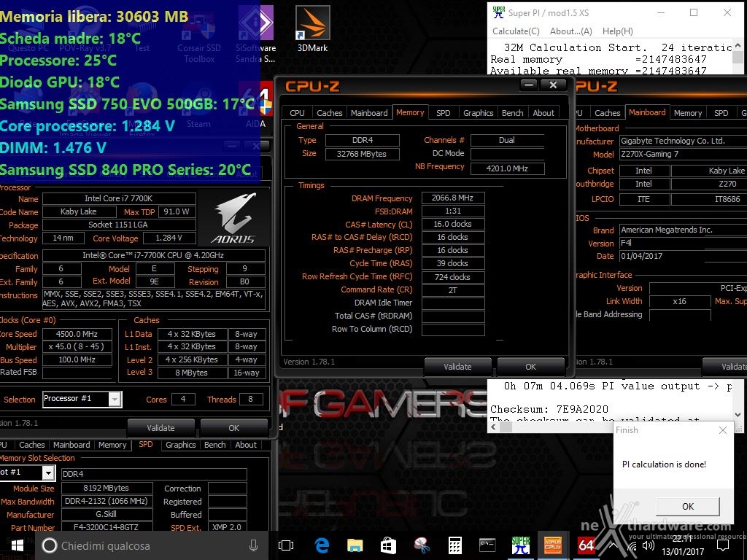Switch to Graphics tab in center CPU-Z window
Screen dimensions: 747x560
[478, 113]
